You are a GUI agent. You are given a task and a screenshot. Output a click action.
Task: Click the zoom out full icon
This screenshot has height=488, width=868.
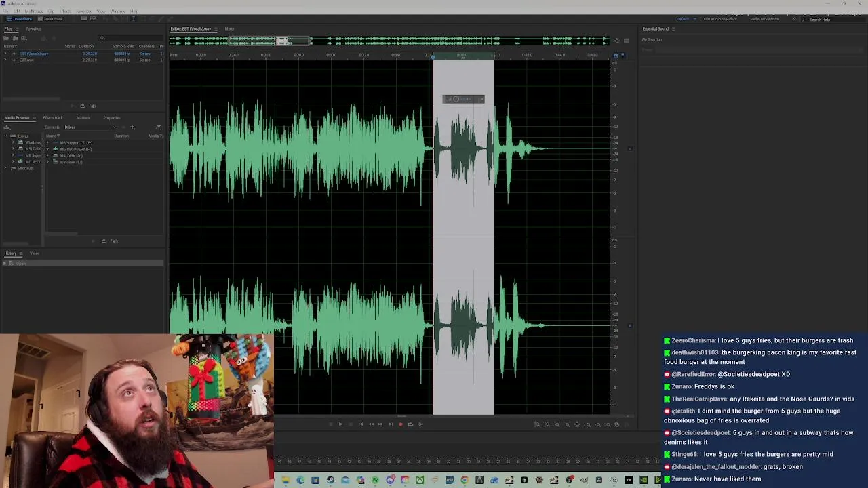577,424
